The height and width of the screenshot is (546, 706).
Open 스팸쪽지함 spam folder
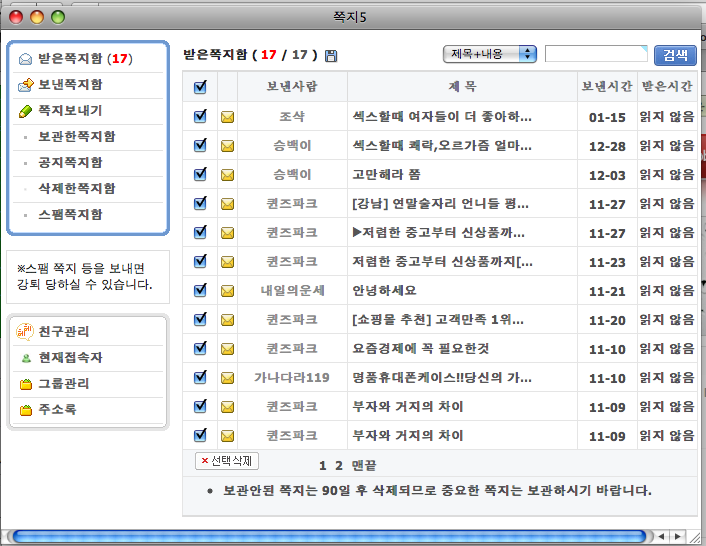[x=76, y=215]
